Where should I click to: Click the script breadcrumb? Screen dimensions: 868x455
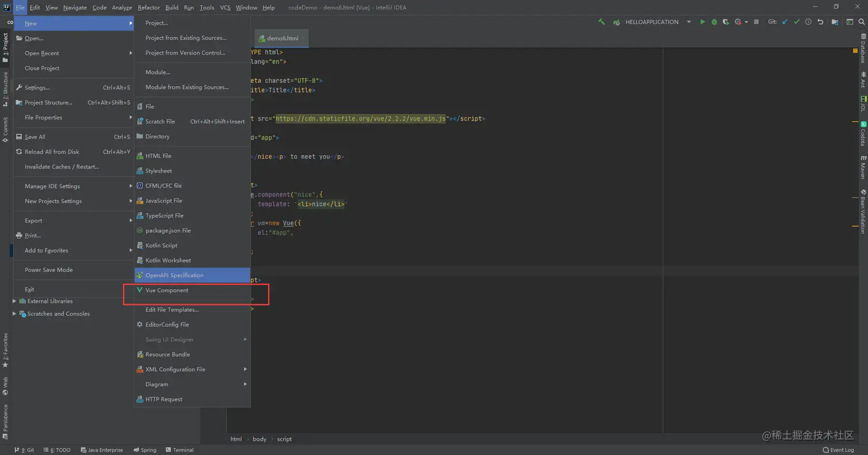tap(284, 439)
